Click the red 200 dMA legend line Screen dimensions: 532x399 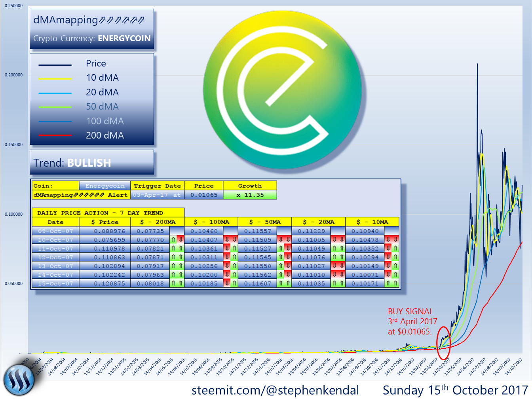[55, 135]
